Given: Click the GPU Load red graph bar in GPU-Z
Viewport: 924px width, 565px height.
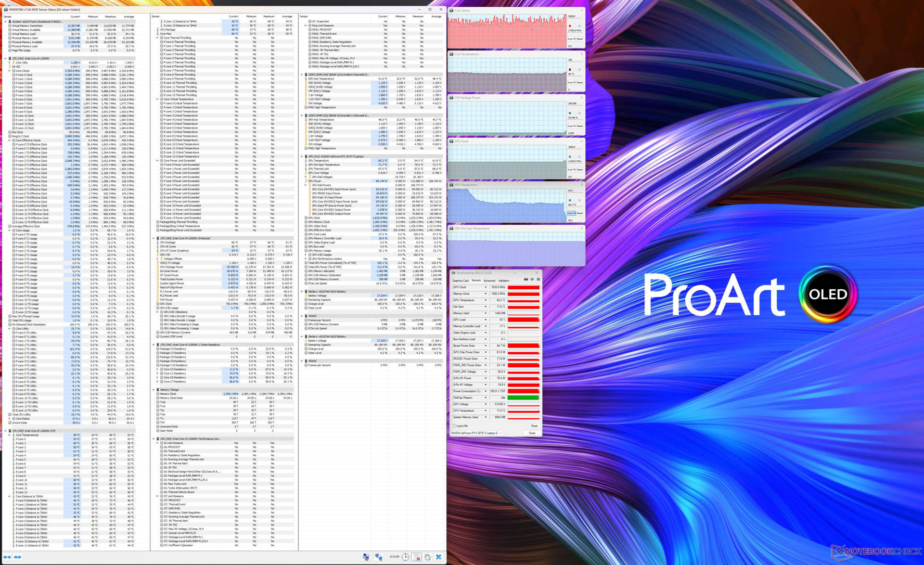Looking at the screenshot, I should click(524, 320).
